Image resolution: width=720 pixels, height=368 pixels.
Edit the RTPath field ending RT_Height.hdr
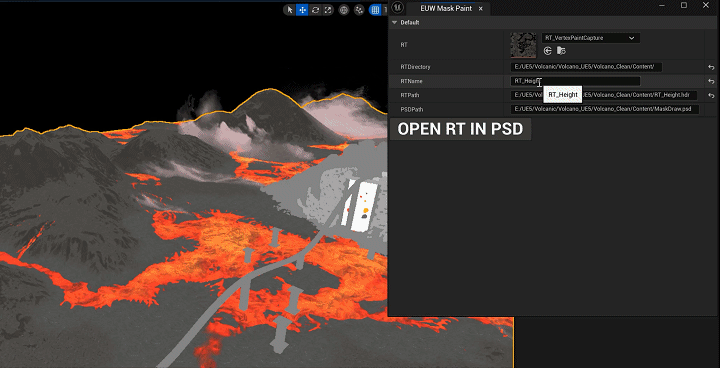pyautogui.click(x=604, y=96)
